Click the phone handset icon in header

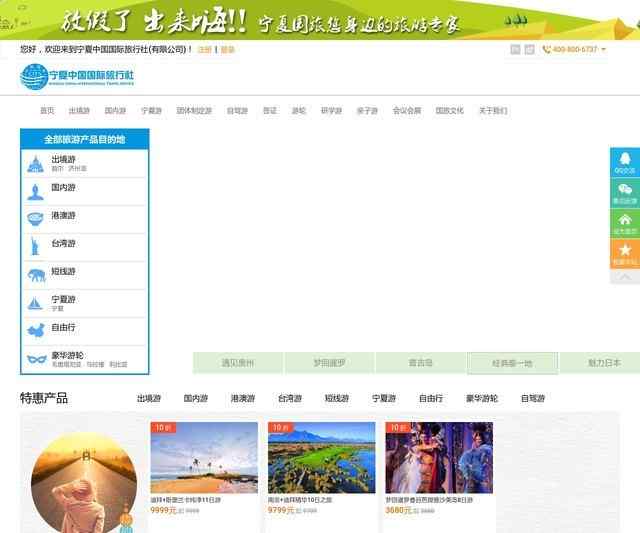click(547, 49)
